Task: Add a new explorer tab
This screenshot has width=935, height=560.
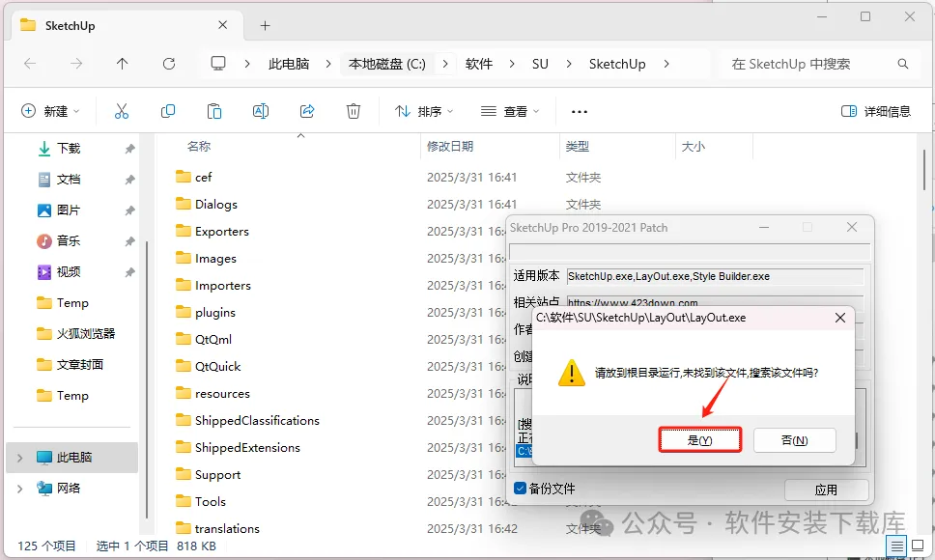Action: 266,26
